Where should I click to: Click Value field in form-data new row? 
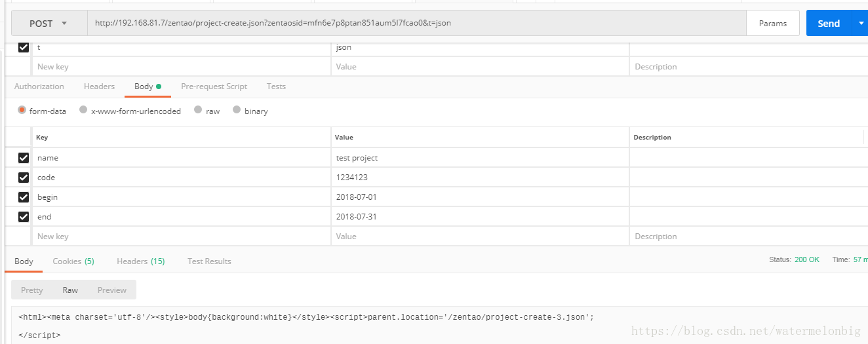coord(480,237)
